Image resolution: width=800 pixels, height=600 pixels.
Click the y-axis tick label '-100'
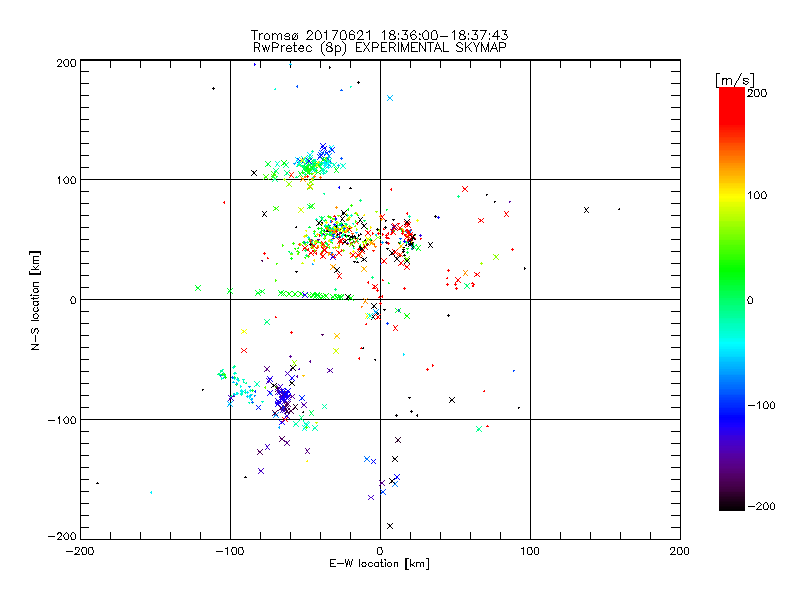click(62, 420)
